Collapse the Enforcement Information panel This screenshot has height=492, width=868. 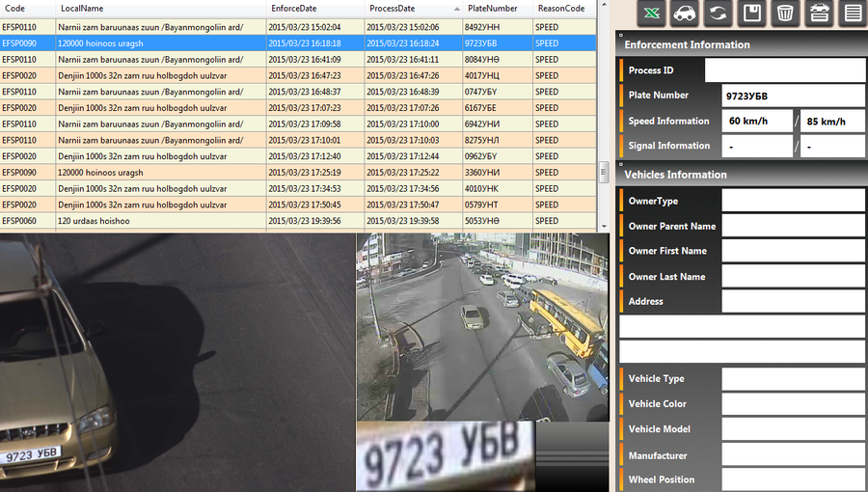(x=620, y=35)
